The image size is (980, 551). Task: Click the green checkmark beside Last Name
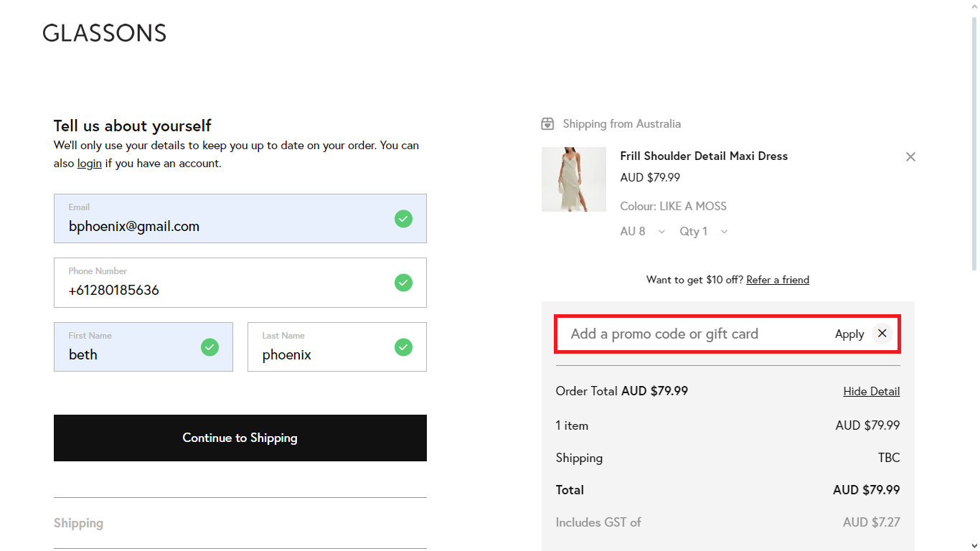(403, 347)
